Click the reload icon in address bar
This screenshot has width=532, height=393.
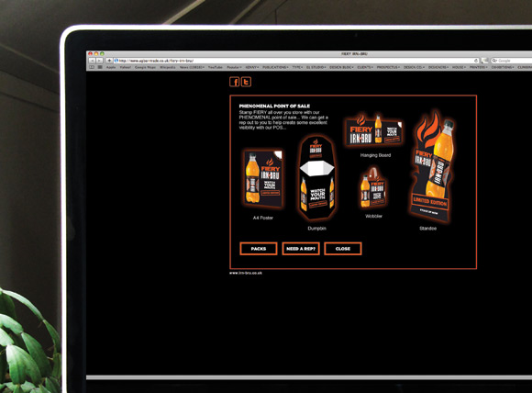tap(476, 61)
